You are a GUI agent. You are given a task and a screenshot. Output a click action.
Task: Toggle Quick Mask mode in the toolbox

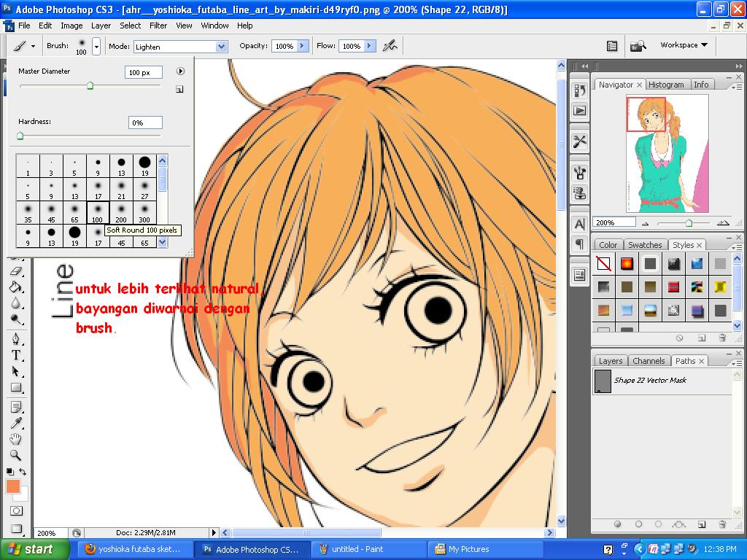(16, 511)
